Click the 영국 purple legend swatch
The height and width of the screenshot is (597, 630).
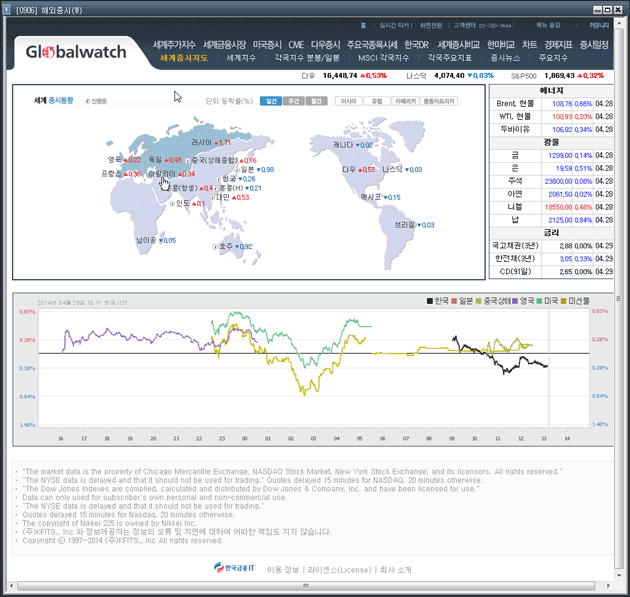515,301
